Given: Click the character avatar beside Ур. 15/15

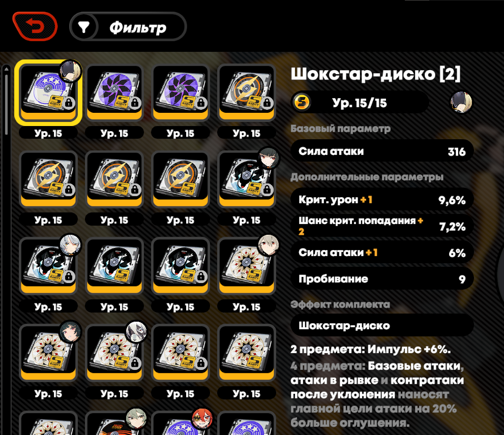Looking at the screenshot, I should tap(461, 102).
